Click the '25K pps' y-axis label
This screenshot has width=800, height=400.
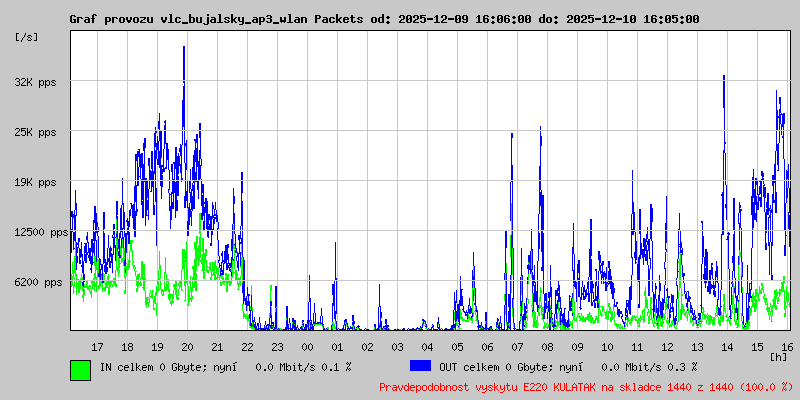pyautogui.click(x=36, y=132)
